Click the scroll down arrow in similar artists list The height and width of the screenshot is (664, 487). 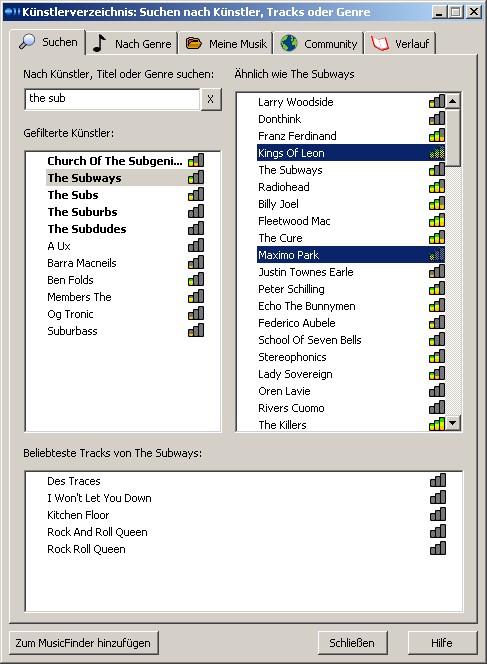point(453,423)
